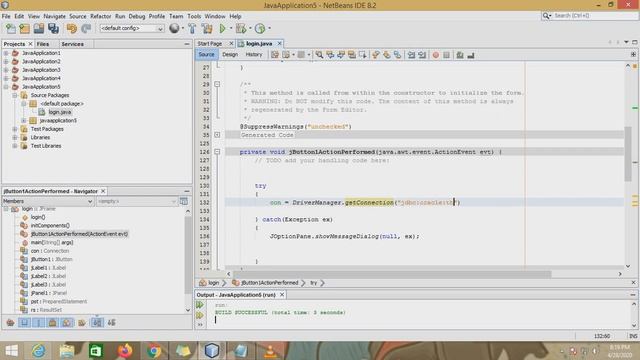Image resolution: width=640 pixels, height=360 pixels.
Task: Switch to the History view button
Action: click(x=253, y=54)
